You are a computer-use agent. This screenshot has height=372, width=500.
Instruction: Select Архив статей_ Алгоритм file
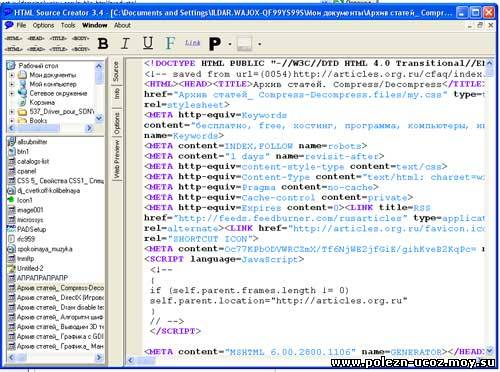(x=60, y=317)
